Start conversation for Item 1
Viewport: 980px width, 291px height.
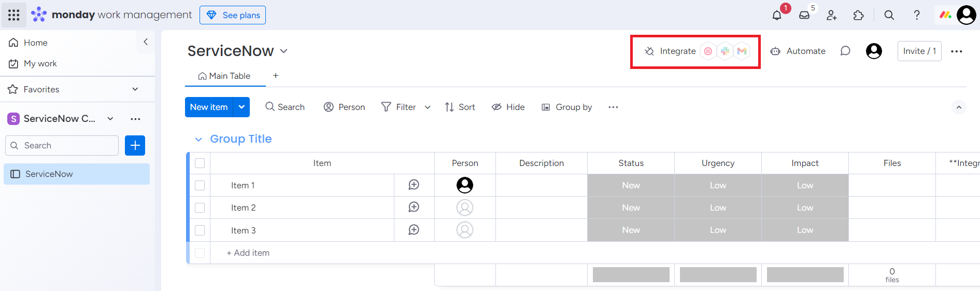click(x=414, y=185)
